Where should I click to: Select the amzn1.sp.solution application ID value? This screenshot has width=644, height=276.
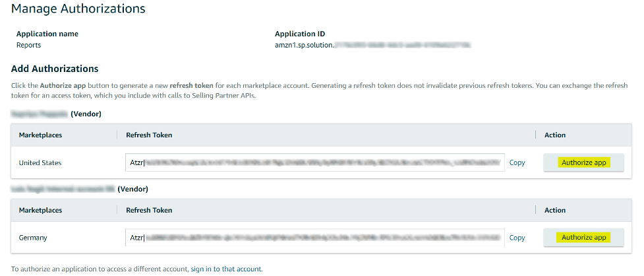[373, 46]
